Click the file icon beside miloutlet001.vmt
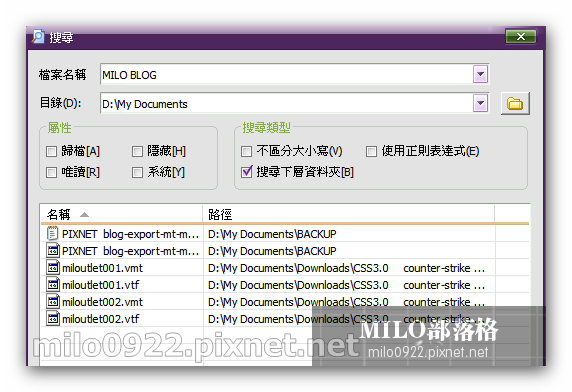The image size is (572, 392). [53, 268]
